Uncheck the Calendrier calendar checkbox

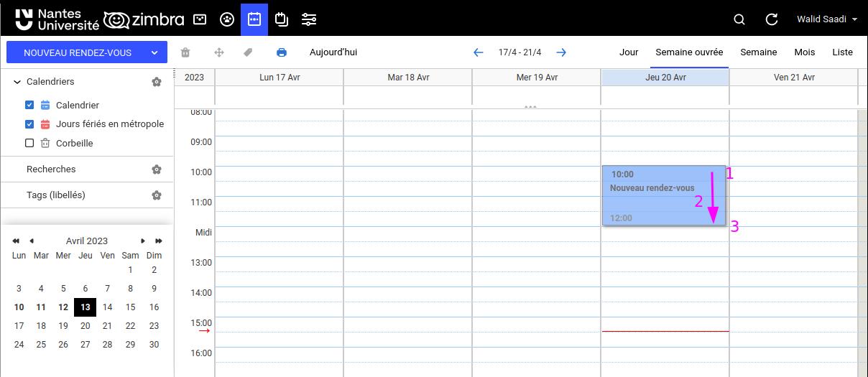tap(29, 105)
